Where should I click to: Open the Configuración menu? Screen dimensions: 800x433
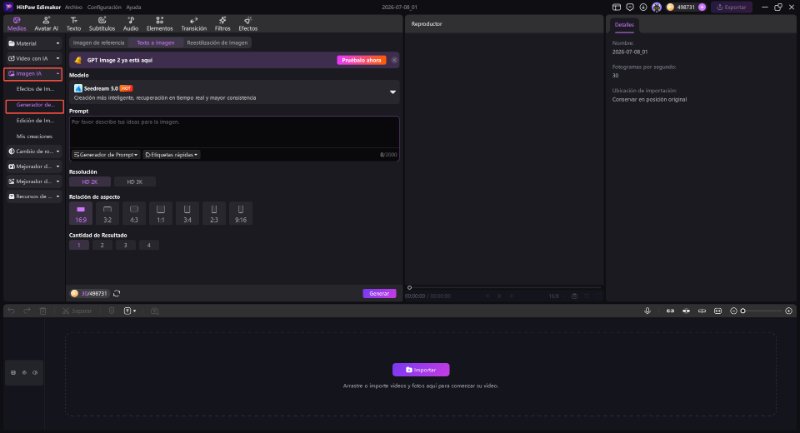point(104,7)
